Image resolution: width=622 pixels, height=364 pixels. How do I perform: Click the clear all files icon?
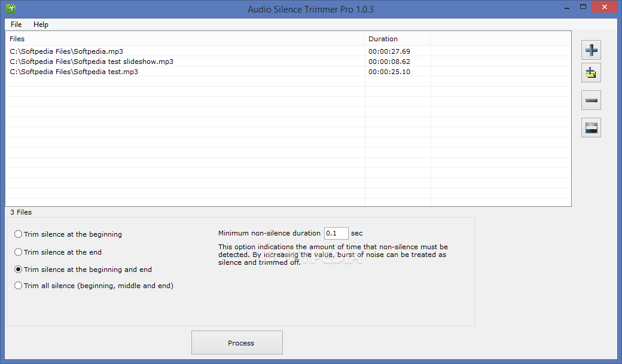coord(591,128)
